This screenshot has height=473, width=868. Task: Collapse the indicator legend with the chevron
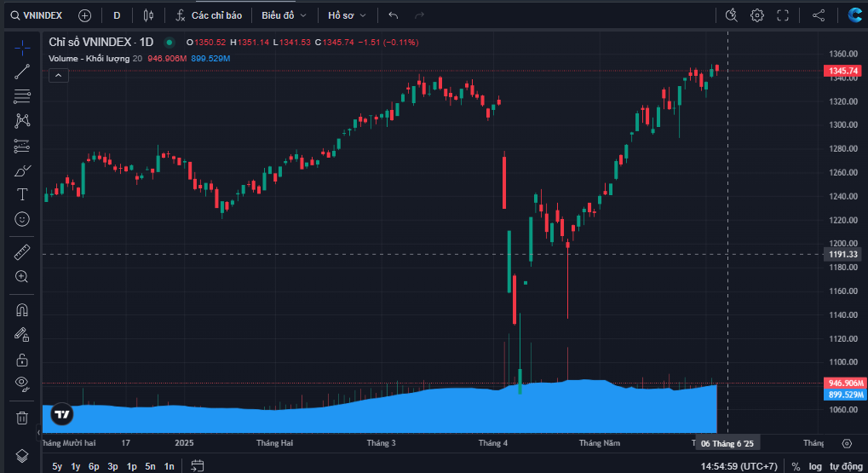click(59, 75)
